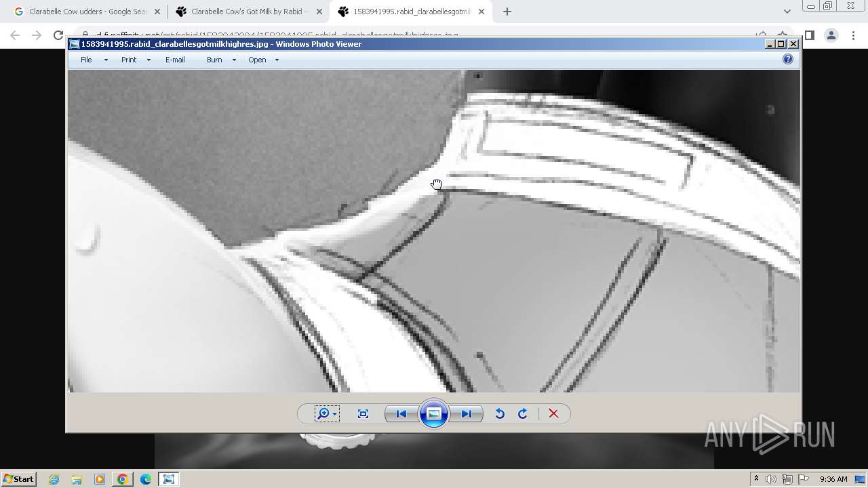This screenshot has height=488, width=868.
Task: Click E-mail in Photo Viewer toolbar
Action: [175, 60]
